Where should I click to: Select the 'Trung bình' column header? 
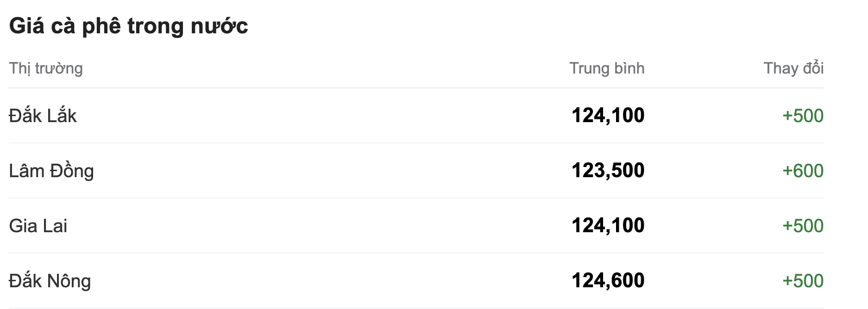coord(607,68)
